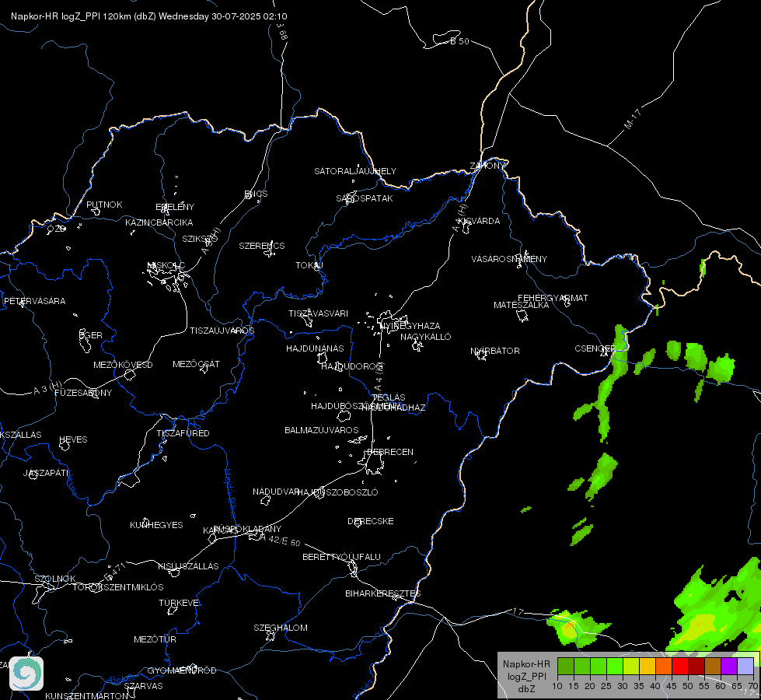
Task: Click the JÁSZAPÁTI label
Action: click(x=47, y=473)
